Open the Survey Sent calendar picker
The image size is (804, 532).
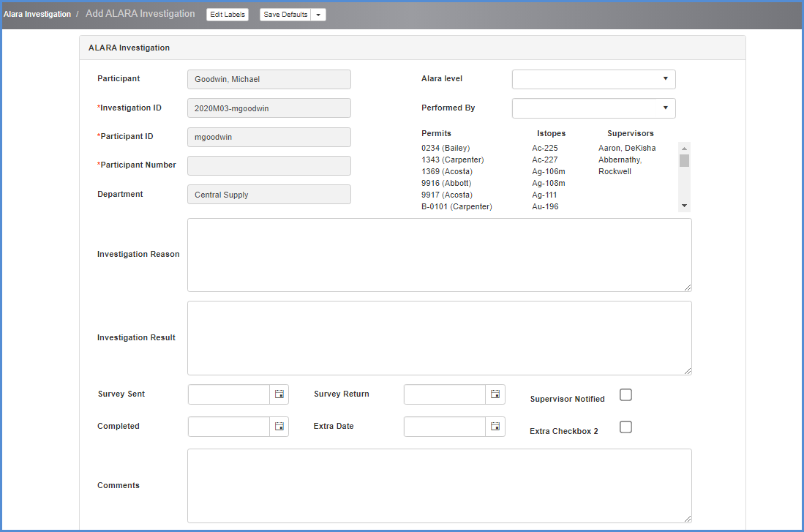[x=279, y=394]
